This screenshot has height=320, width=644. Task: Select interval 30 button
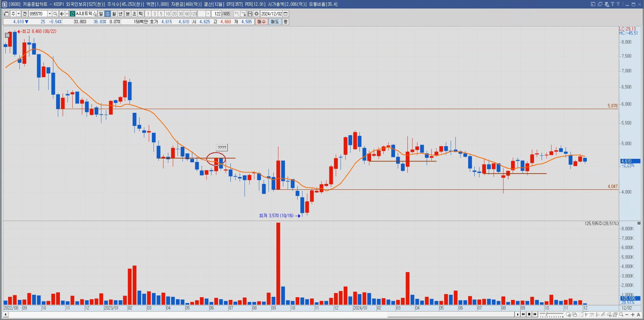tap(181, 14)
